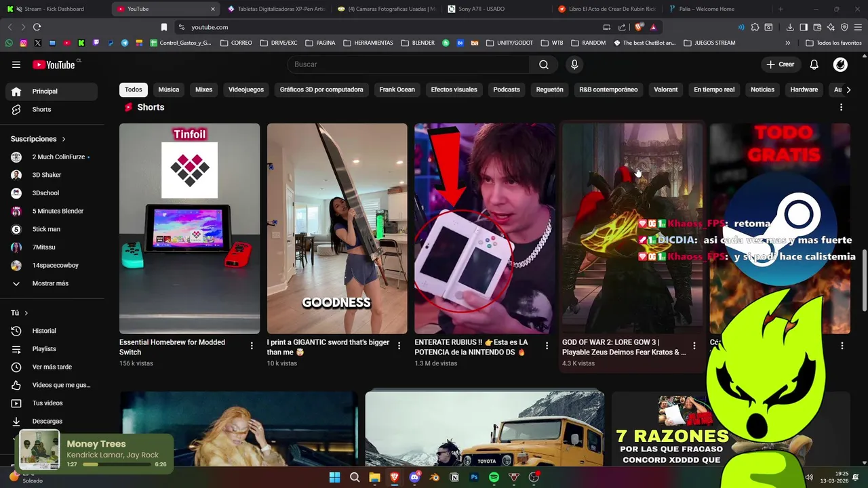Show more bookmarks overflow chevron

click(x=787, y=43)
